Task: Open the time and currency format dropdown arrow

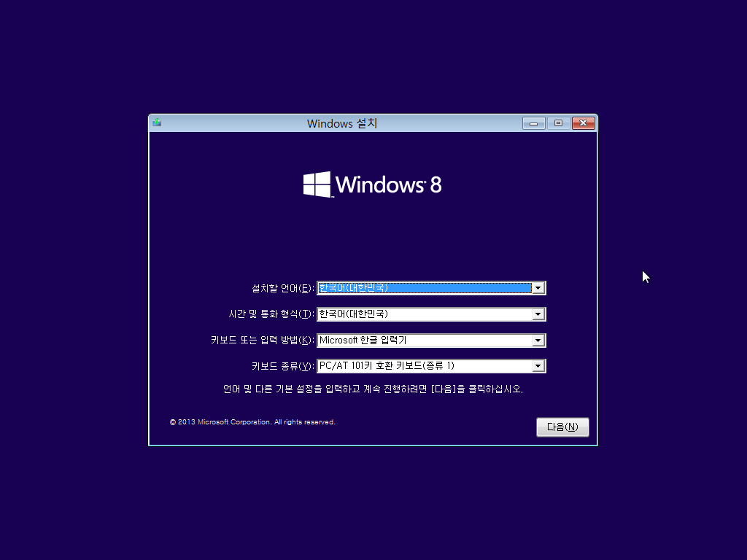Action: click(538, 314)
